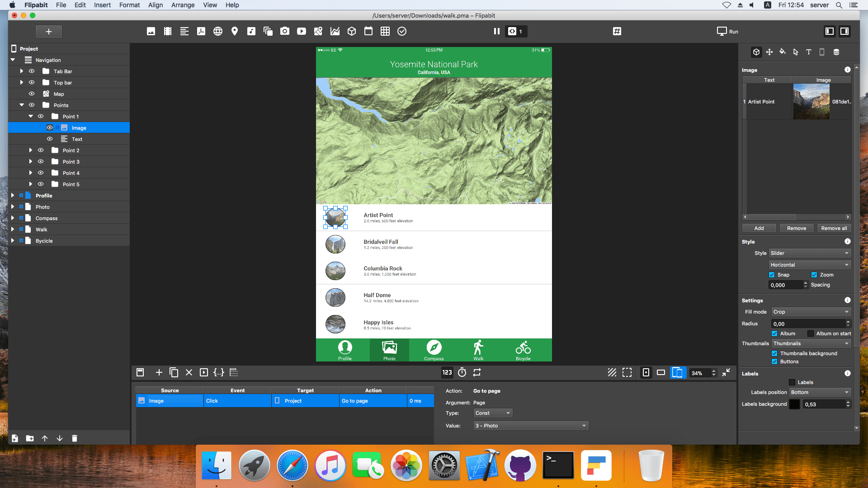Image resolution: width=868 pixels, height=488 pixels.
Task: Click the Add button in Image panel
Action: pos(759,228)
